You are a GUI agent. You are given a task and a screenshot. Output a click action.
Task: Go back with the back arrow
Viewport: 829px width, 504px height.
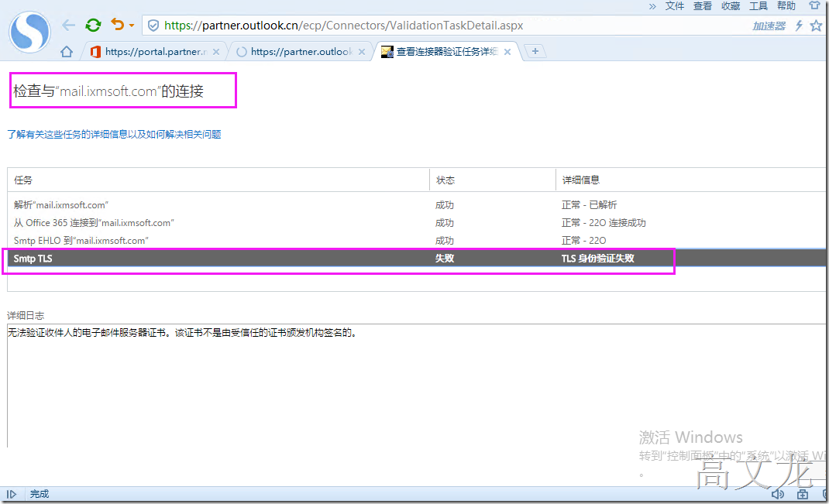[x=69, y=25]
